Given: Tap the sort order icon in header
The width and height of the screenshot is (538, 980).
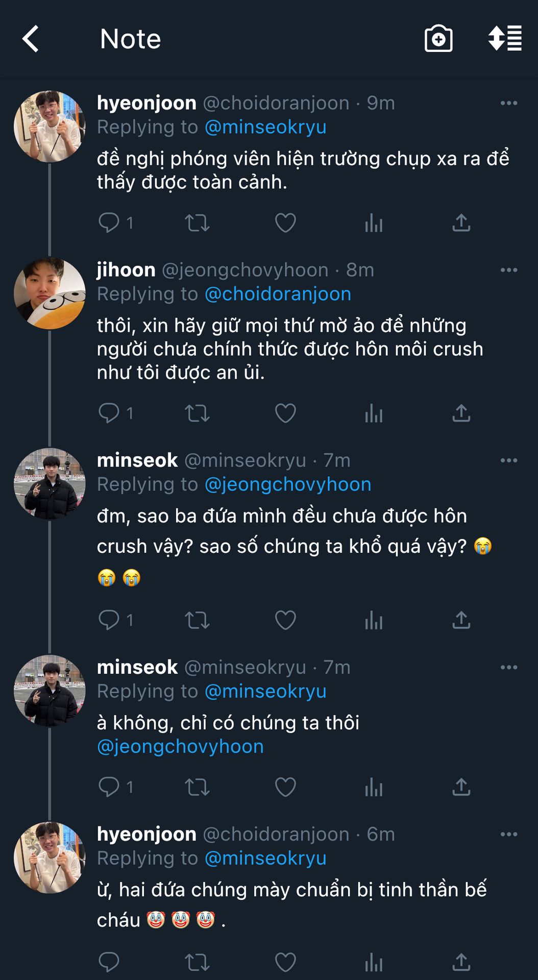Looking at the screenshot, I should (x=505, y=39).
